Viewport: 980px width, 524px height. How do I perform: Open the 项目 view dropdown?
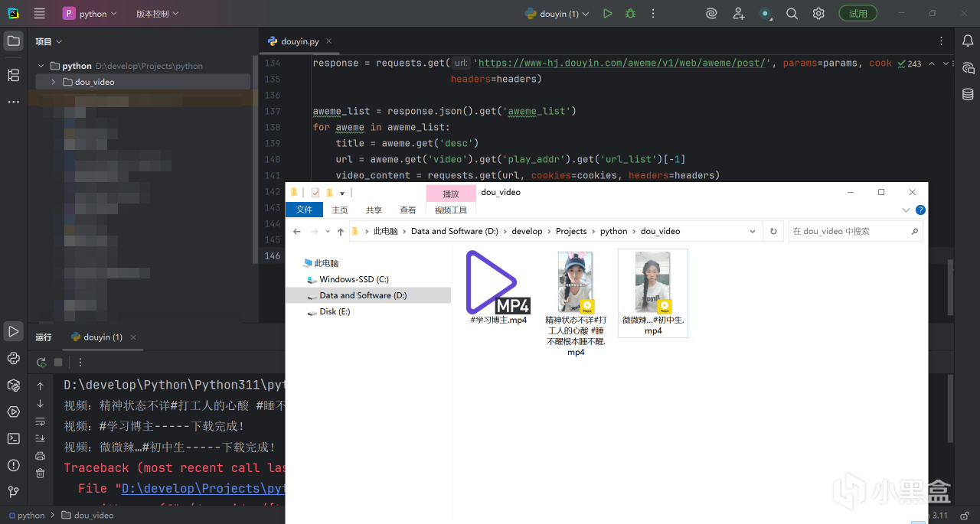[48, 41]
